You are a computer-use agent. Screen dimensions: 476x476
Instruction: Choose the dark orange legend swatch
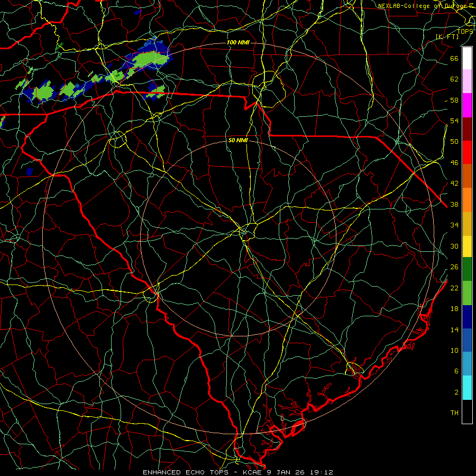(467, 176)
